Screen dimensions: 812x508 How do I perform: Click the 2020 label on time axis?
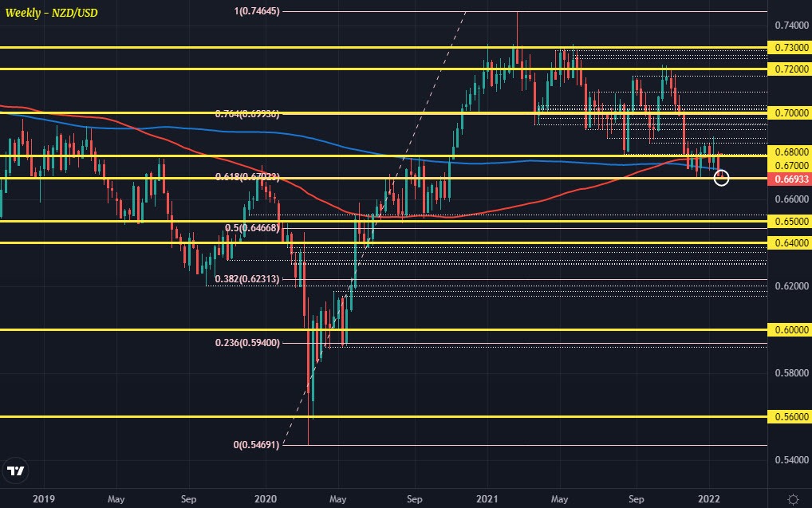(265, 498)
